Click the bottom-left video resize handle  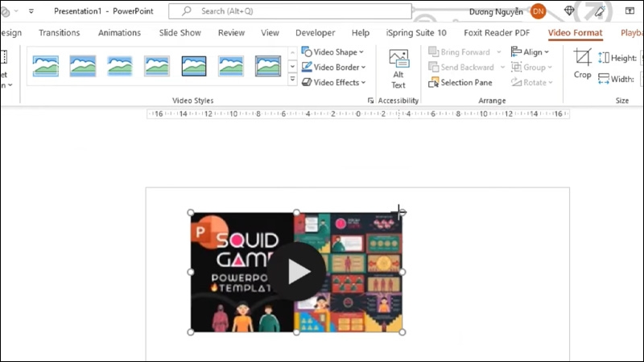click(x=191, y=332)
